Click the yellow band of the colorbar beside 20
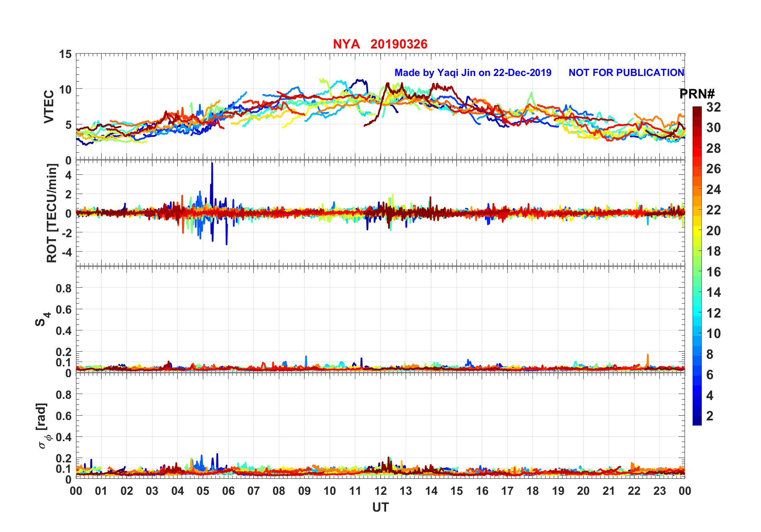 697,230
